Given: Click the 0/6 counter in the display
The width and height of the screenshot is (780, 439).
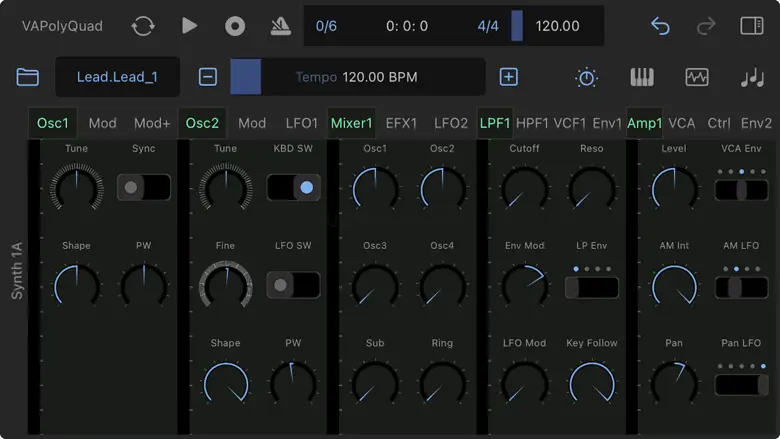Looking at the screenshot, I should tap(326, 26).
